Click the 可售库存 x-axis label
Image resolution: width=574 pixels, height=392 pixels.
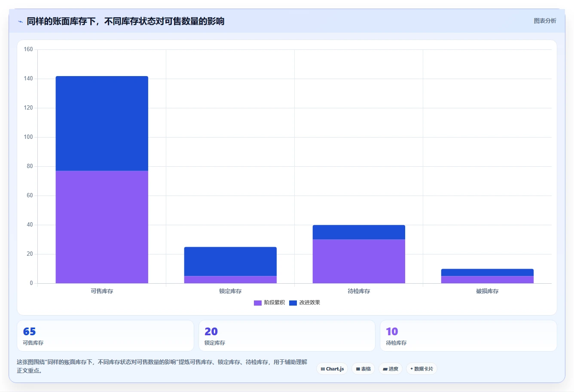tap(102, 291)
